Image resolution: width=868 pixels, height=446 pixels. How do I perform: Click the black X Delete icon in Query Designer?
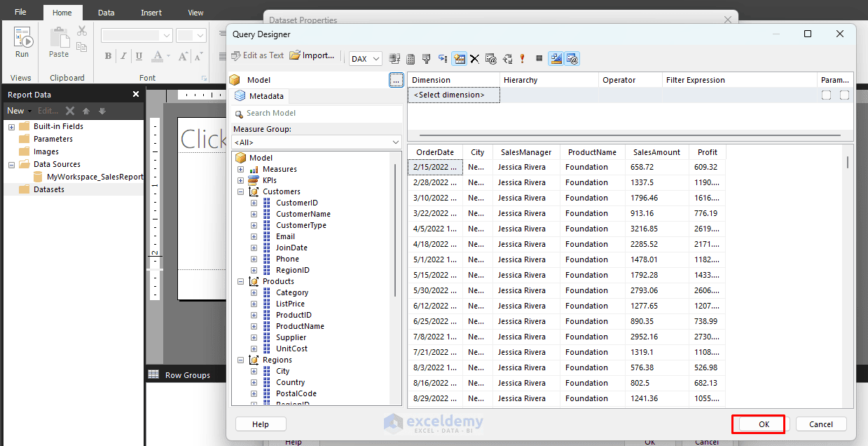(474, 59)
